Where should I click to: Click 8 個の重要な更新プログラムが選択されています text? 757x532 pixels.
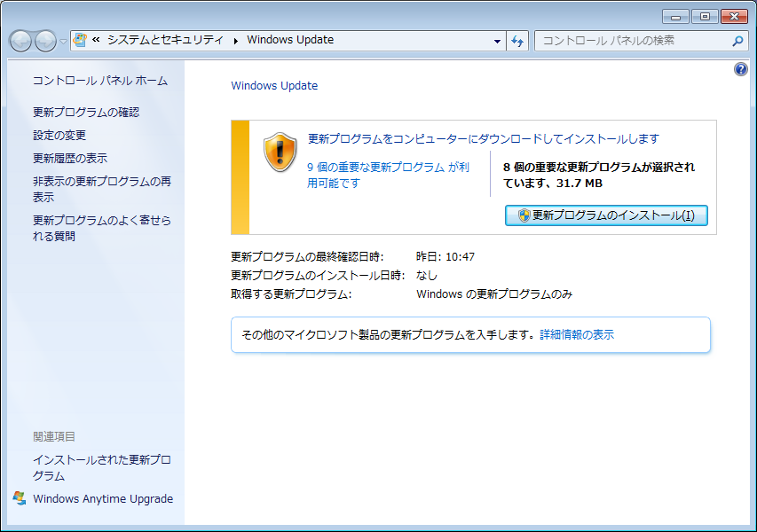tap(599, 175)
